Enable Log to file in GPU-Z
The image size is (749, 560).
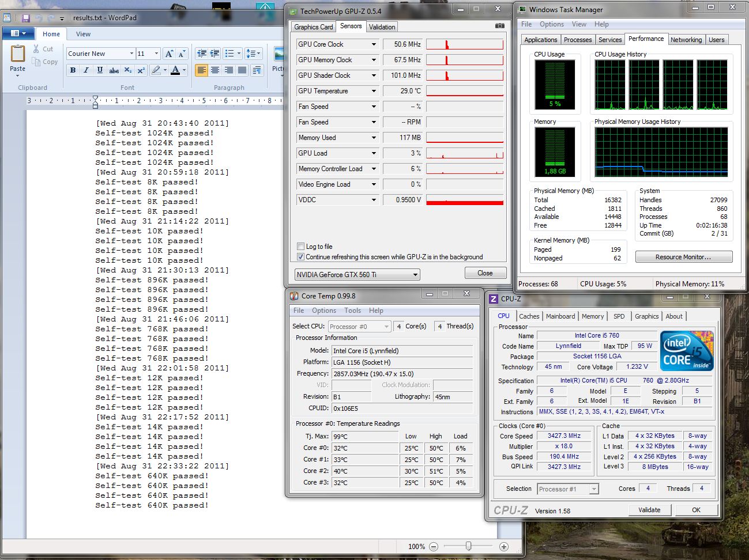click(x=300, y=247)
